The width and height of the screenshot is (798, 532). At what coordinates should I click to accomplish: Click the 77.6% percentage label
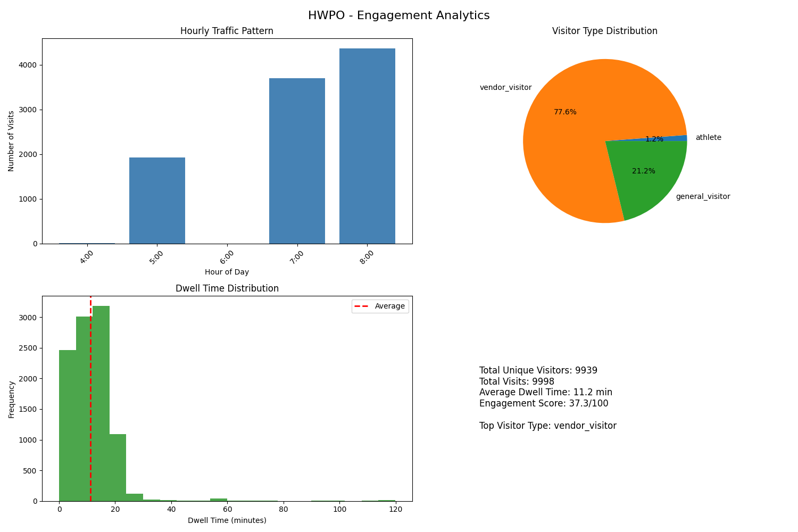[x=565, y=112]
